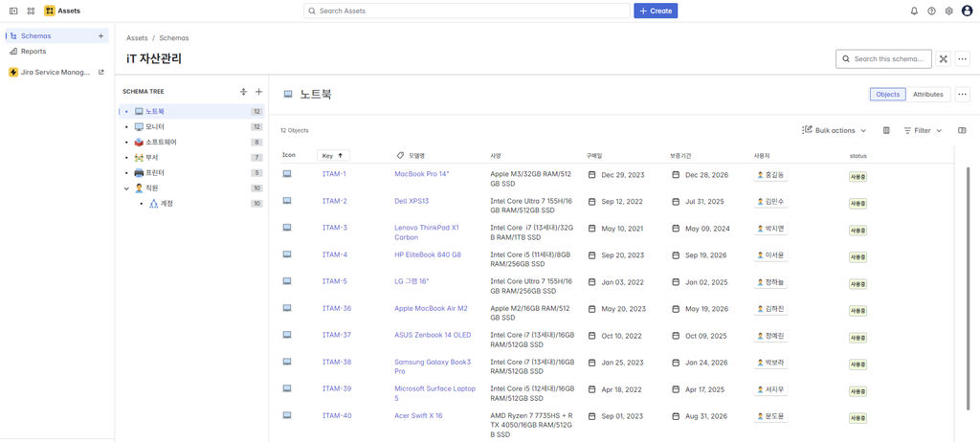The image size is (980, 442).
Task: Open the Jira Service Management external link icon
Action: click(x=100, y=72)
